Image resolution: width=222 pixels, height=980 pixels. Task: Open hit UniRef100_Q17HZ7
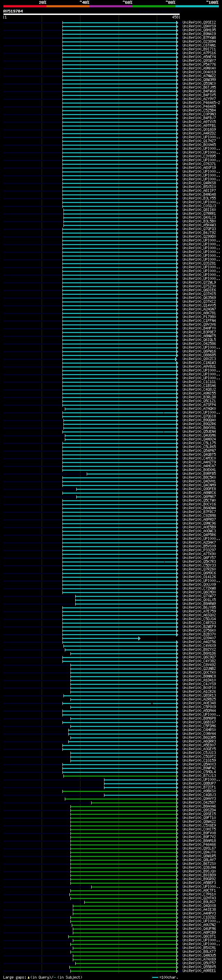click(x=199, y=141)
